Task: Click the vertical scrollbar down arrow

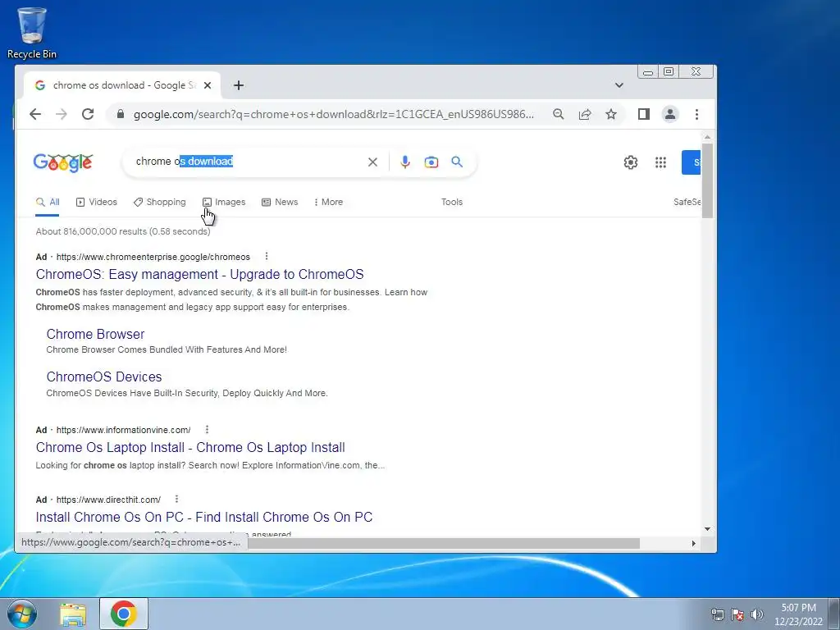Action: pyautogui.click(x=707, y=529)
